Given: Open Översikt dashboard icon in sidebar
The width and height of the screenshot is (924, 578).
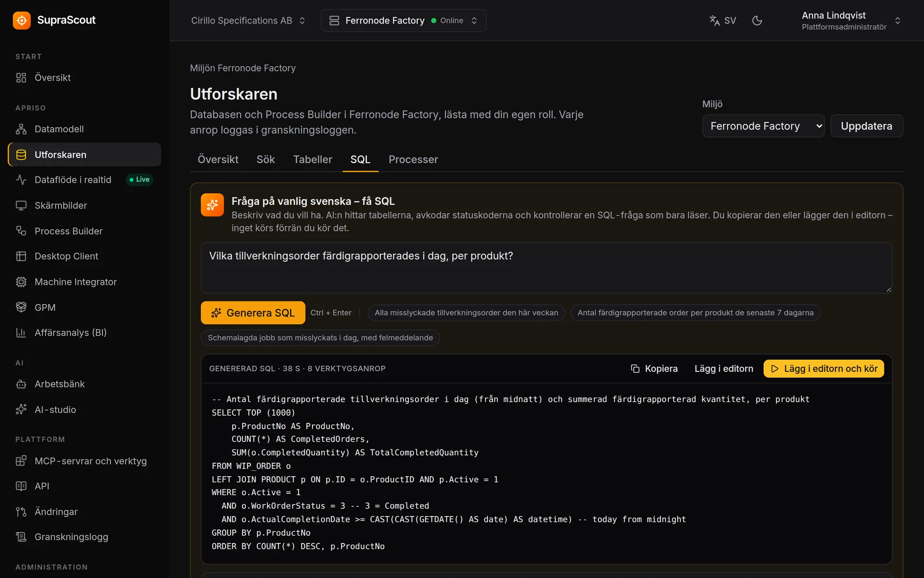Looking at the screenshot, I should pyautogui.click(x=21, y=78).
